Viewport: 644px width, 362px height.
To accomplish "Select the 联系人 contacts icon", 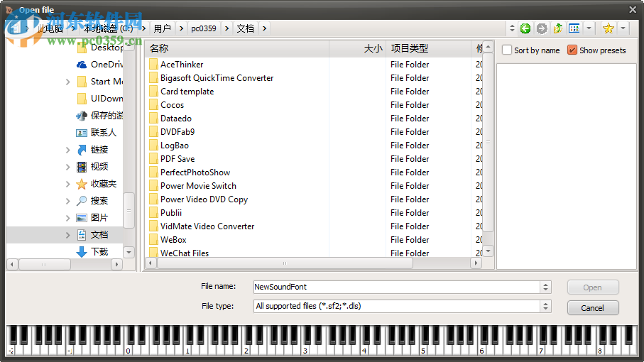I will [82, 133].
